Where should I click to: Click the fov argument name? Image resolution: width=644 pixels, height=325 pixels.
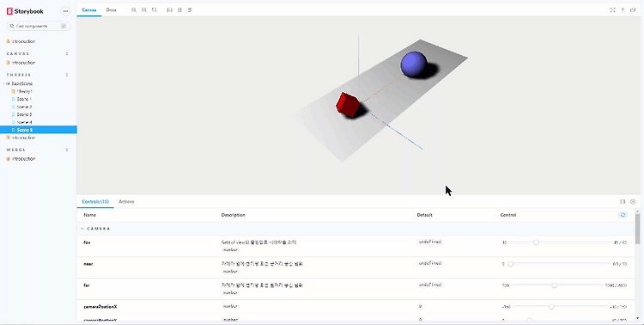[87, 242]
